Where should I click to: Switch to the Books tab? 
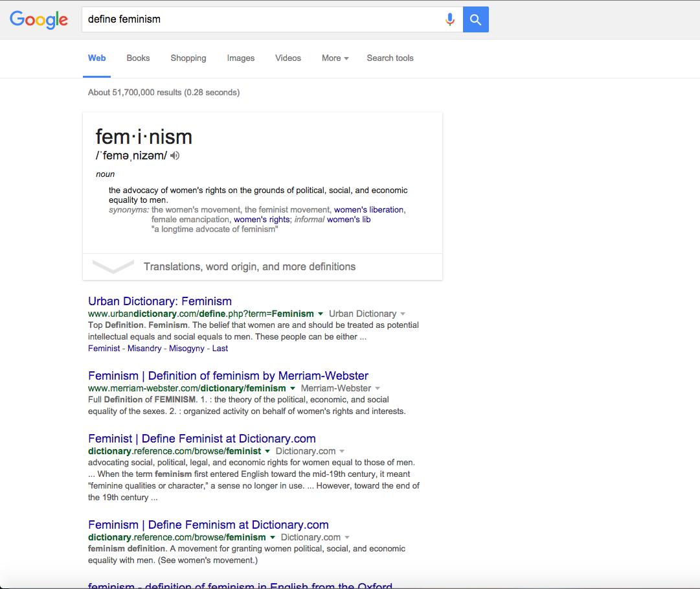pyautogui.click(x=138, y=58)
